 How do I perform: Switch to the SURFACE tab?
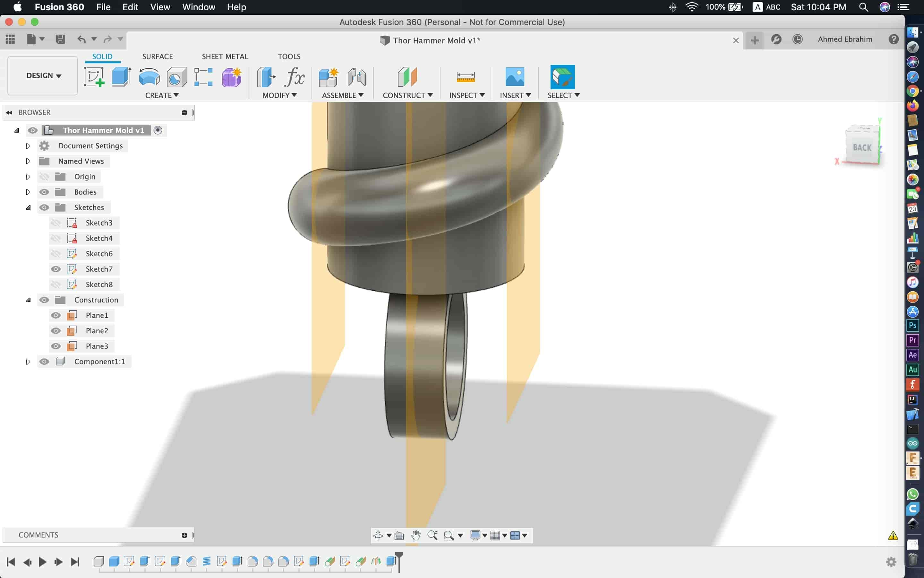(157, 56)
